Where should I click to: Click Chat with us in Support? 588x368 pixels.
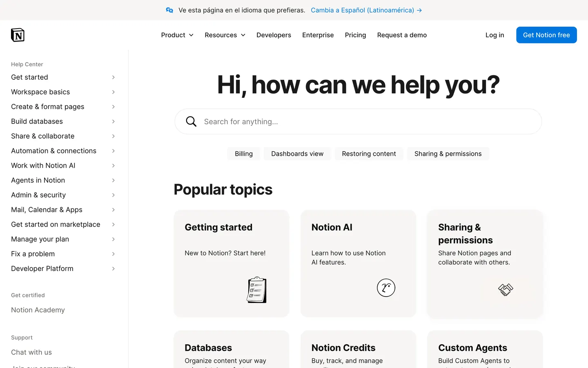pyautogui.click(x=31, y=352)
